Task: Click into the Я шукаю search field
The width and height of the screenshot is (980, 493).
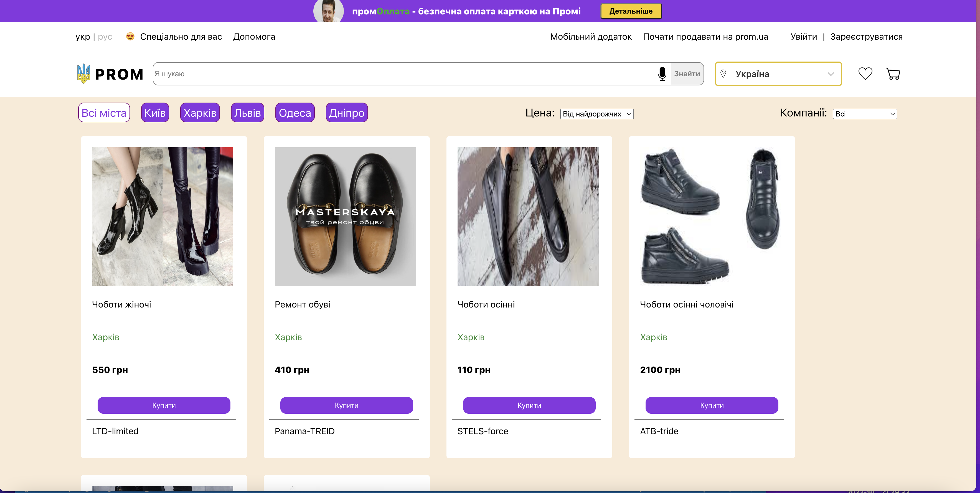Action: tap(403, 74)
